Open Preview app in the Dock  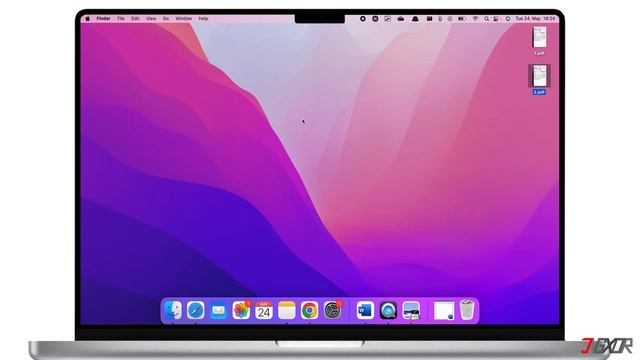click(x=411, y=311)
